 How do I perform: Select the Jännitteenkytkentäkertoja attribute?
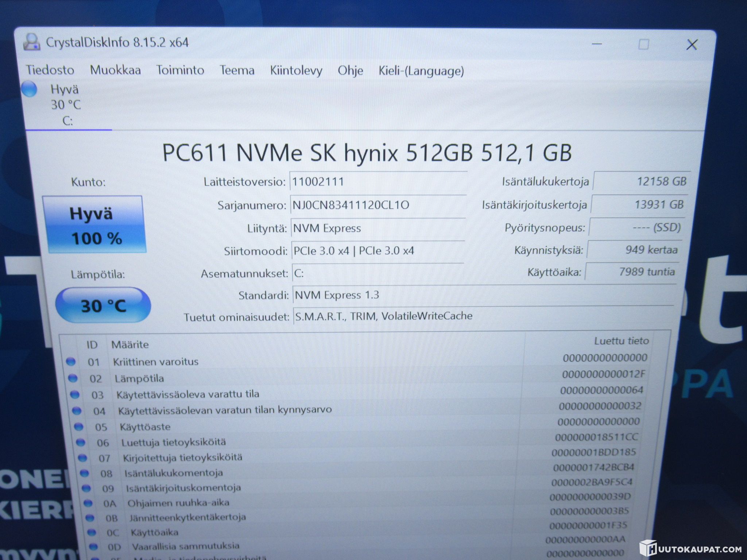[x=188, y=517]
